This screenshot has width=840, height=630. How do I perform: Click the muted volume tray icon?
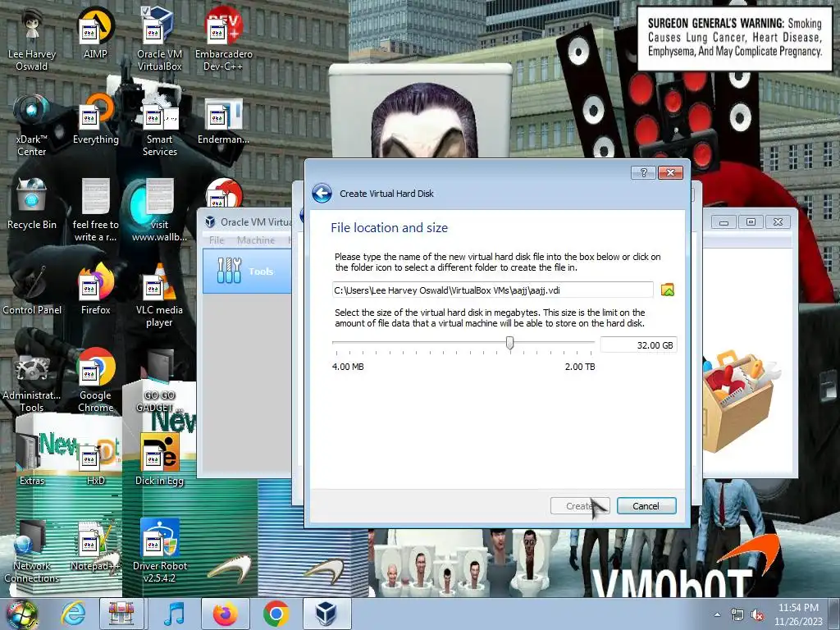(x=757, y=615)
